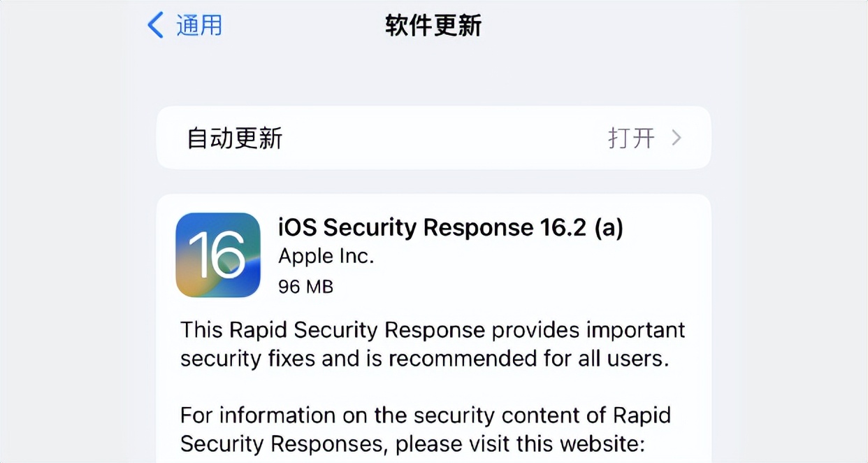
Task: Tap the security content information paragraph
Action: 425,429
